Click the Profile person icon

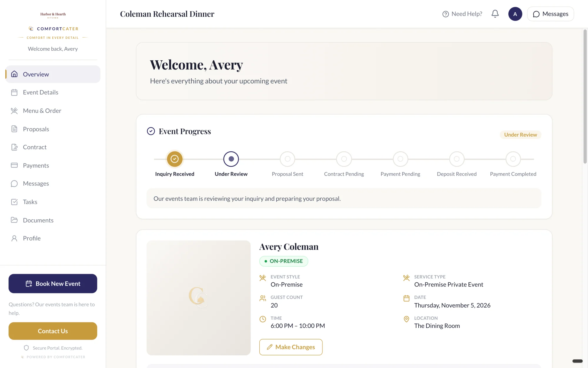(x=14, y=238)
